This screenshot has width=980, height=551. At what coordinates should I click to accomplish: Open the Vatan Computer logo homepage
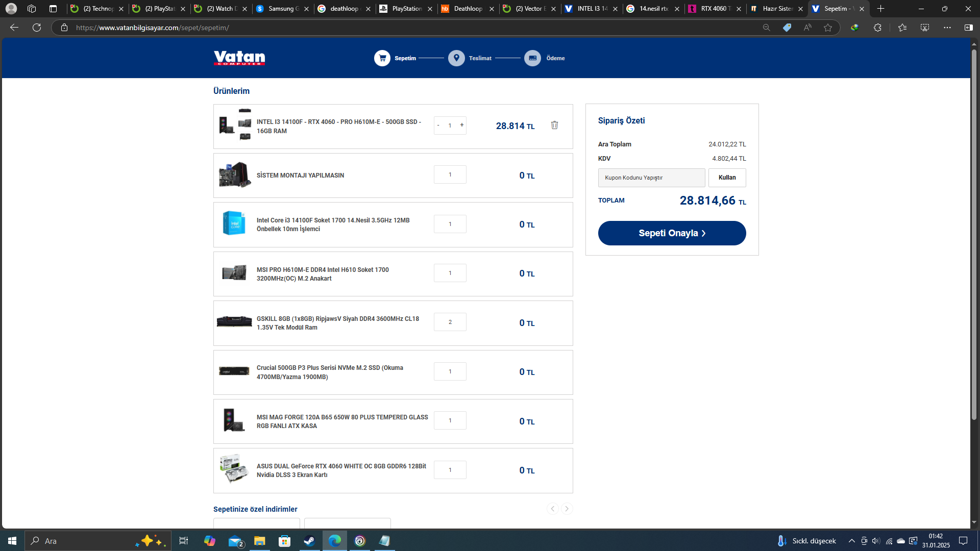[239, 58]
